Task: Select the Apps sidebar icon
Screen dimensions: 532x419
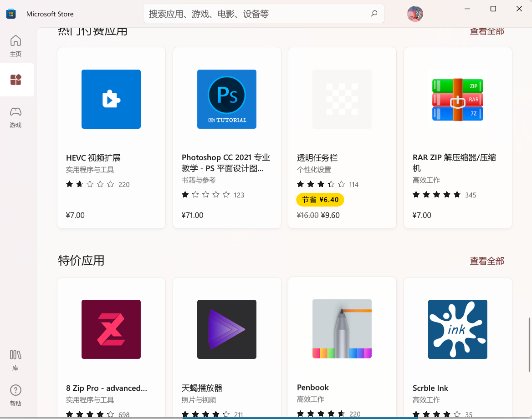Action: 15,80
